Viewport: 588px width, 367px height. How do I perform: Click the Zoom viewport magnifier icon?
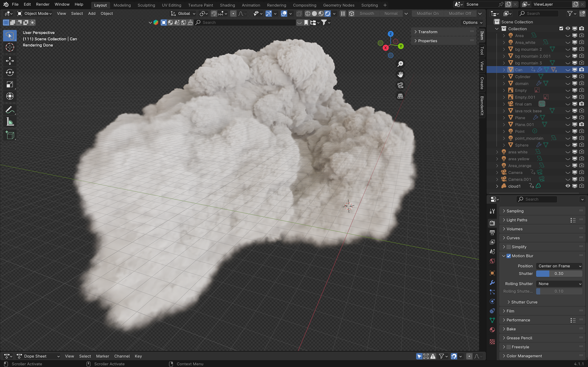(x=400, y=64)
